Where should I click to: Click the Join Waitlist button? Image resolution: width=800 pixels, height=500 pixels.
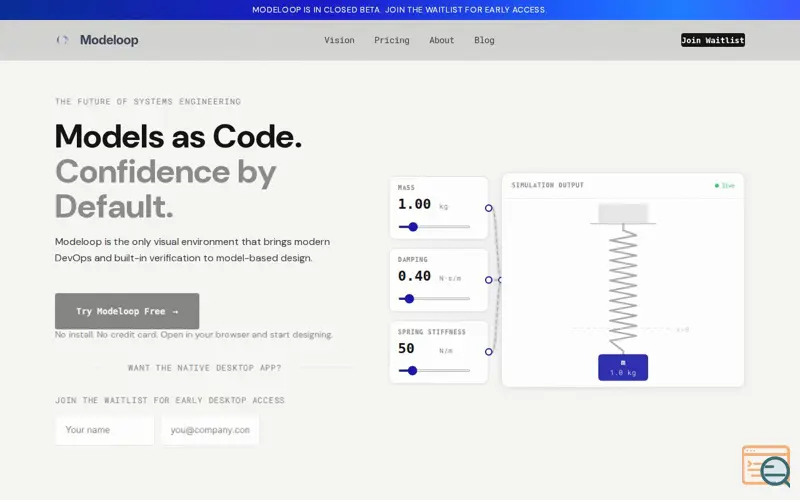click(x=713, y=40)
